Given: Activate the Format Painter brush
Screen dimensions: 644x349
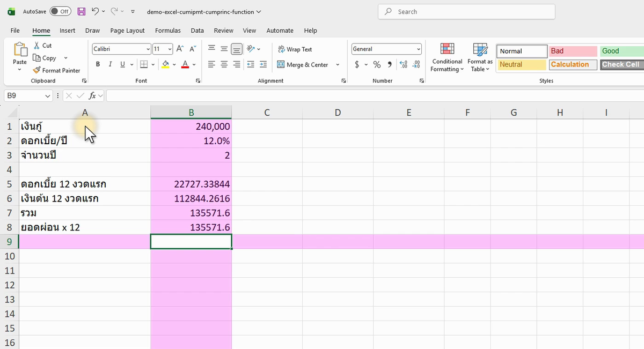Looking at the screenshot, I should click(x=36, y=70).
